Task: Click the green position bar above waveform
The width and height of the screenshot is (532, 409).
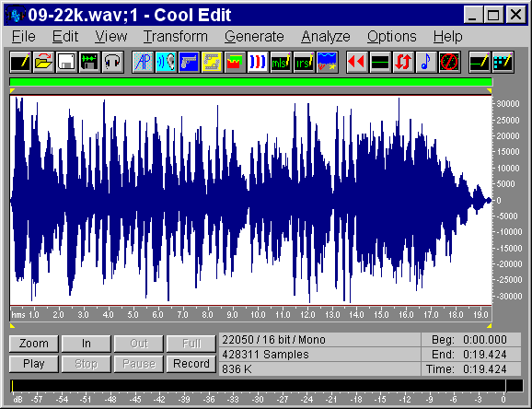Action: 250,82
